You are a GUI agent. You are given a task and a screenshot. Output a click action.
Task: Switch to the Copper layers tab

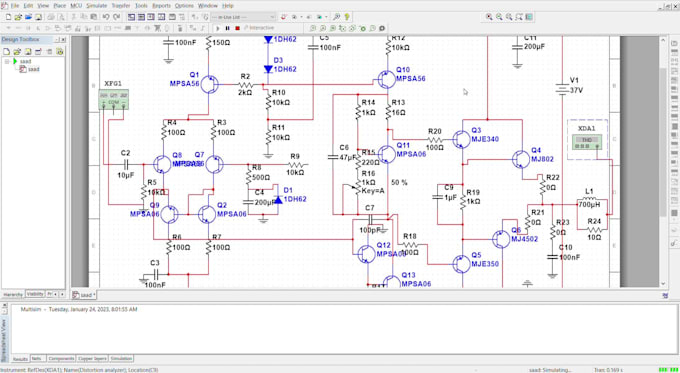(x=92, y=359)
